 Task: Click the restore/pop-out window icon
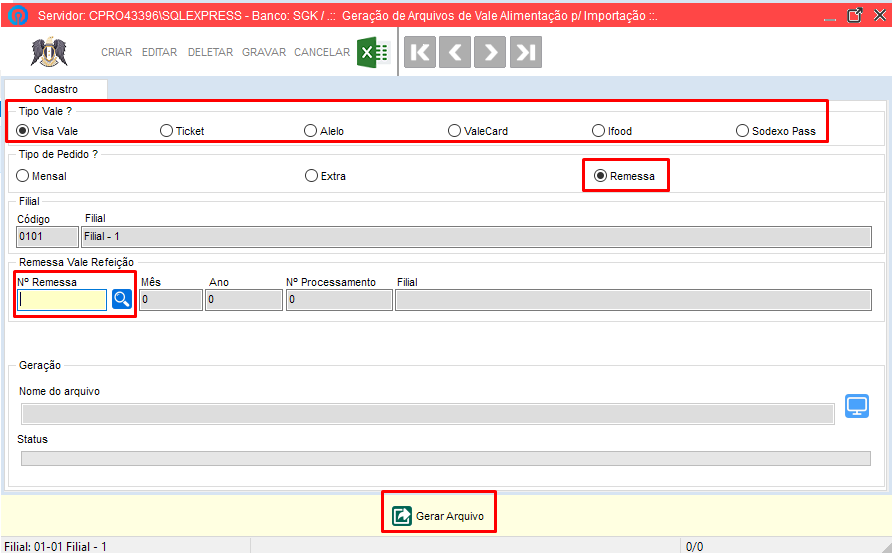tap(854, 15)
